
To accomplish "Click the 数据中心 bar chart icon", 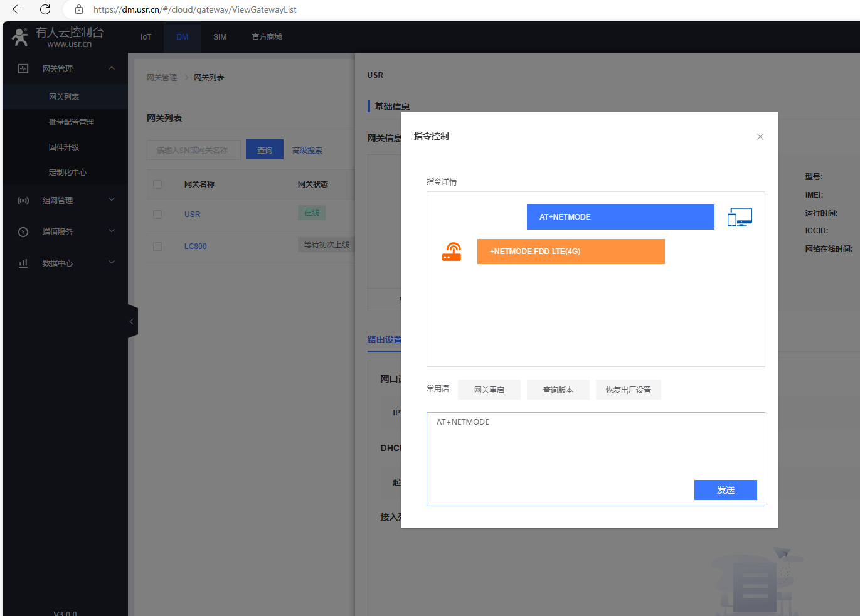I will (23, 263).
